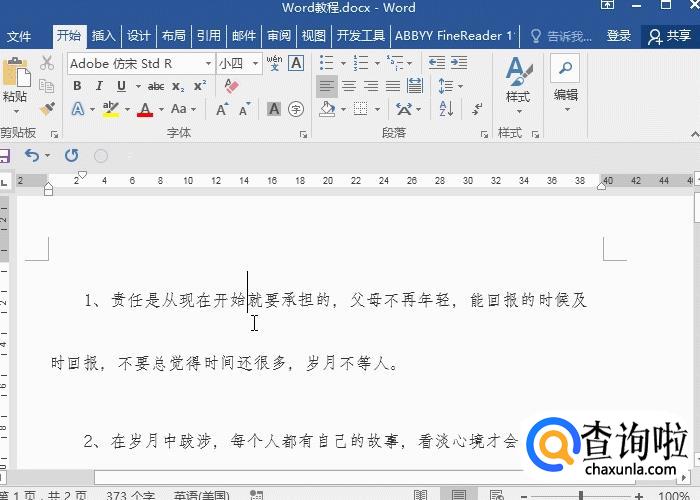700x500 pixels.
Task: Toggle Bold formatting
Action: (x=77, y=86)
